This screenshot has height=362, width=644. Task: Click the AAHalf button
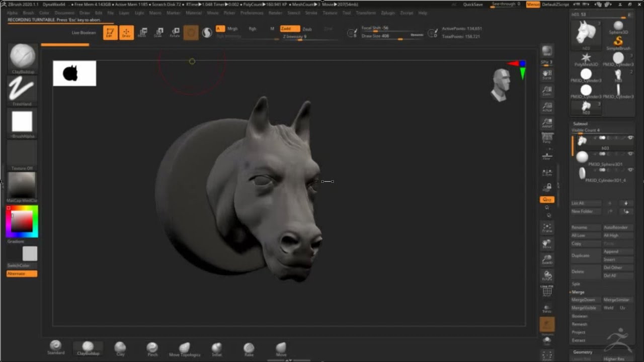click(x=547, y=123)
